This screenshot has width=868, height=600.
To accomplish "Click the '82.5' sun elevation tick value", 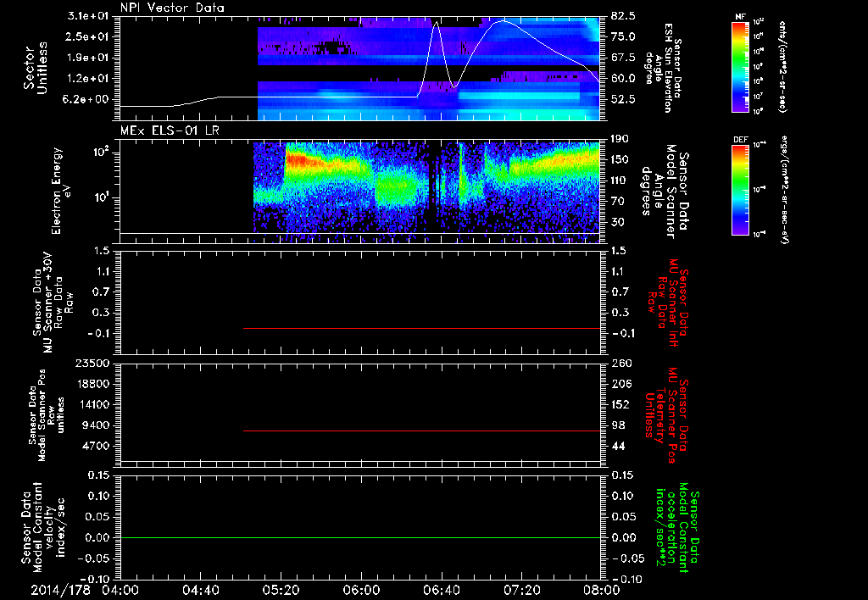I will pyautogui.click(x=623, y=15).
